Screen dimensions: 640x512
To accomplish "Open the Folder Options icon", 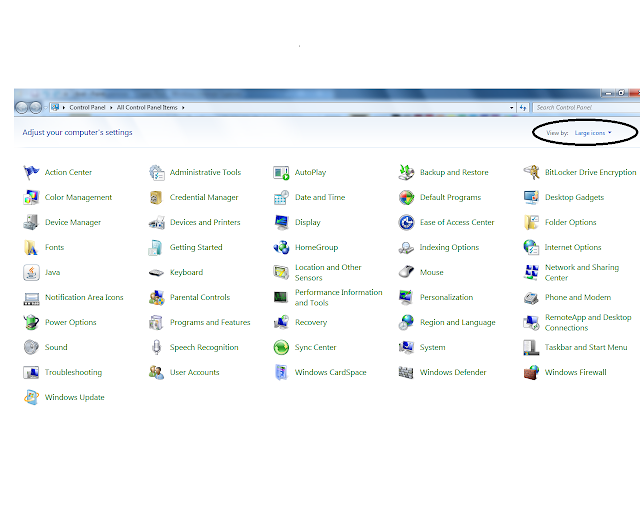I will pos(531,223).
